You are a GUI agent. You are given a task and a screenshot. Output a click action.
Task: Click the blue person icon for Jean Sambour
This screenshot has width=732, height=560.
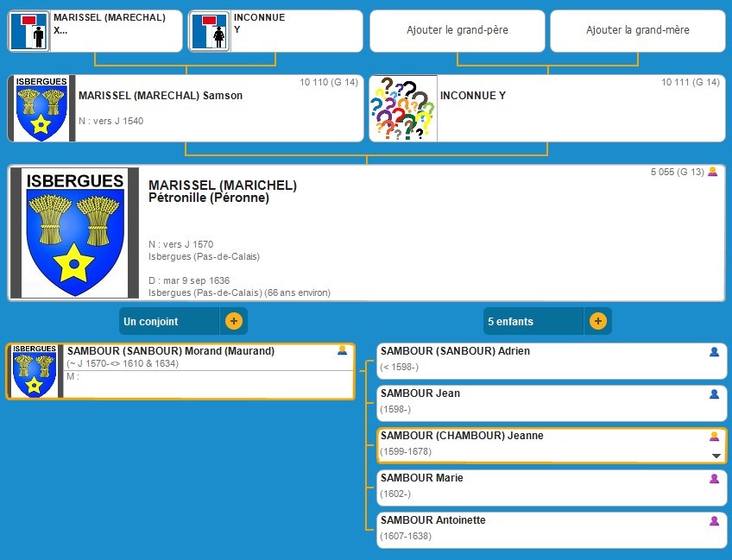click(x=714, y=394)
